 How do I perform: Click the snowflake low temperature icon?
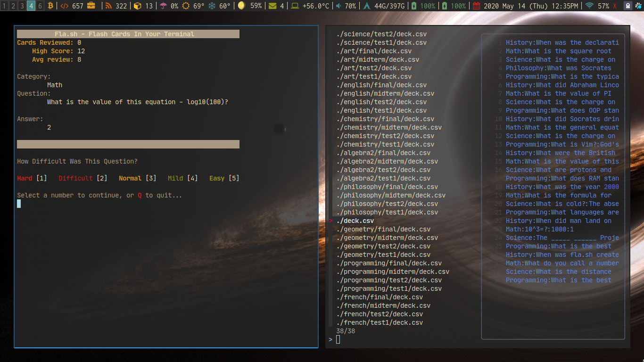coord(212,6)
